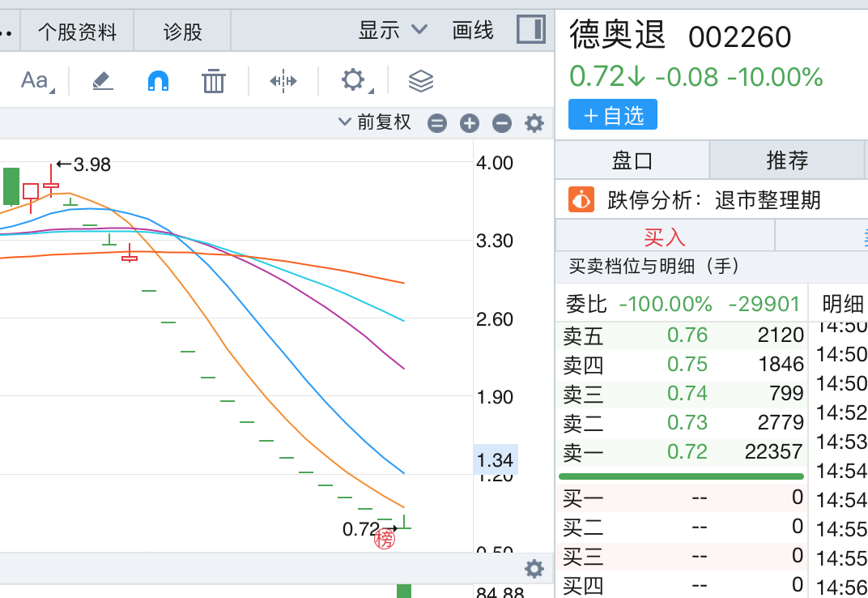Click the +自选 button
The image size is (868, 598).
(x=613, y=115)
